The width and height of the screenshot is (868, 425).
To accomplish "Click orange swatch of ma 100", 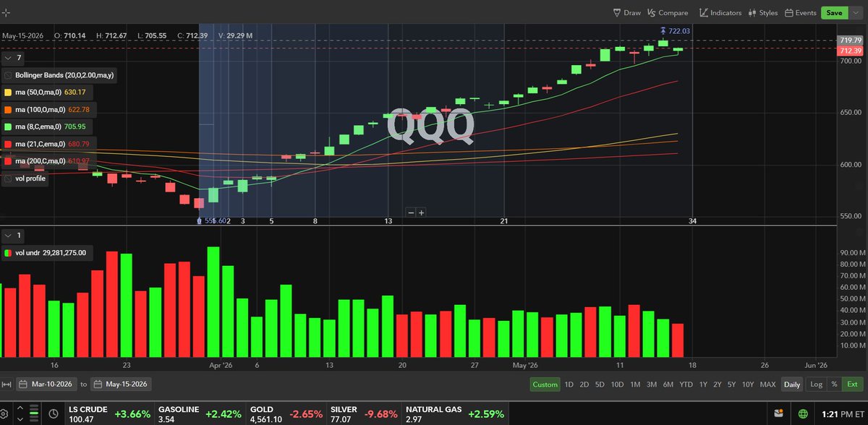I will (x=8, y=109).
